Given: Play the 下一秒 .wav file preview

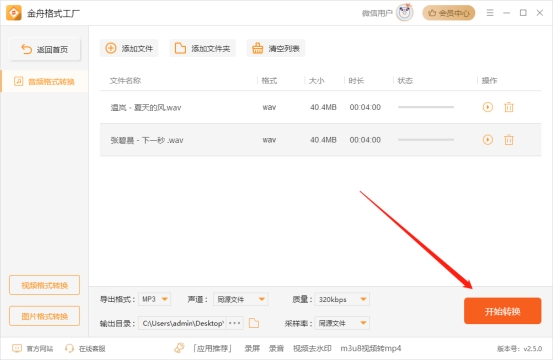Looking at the screenshot, I should 488,140.
